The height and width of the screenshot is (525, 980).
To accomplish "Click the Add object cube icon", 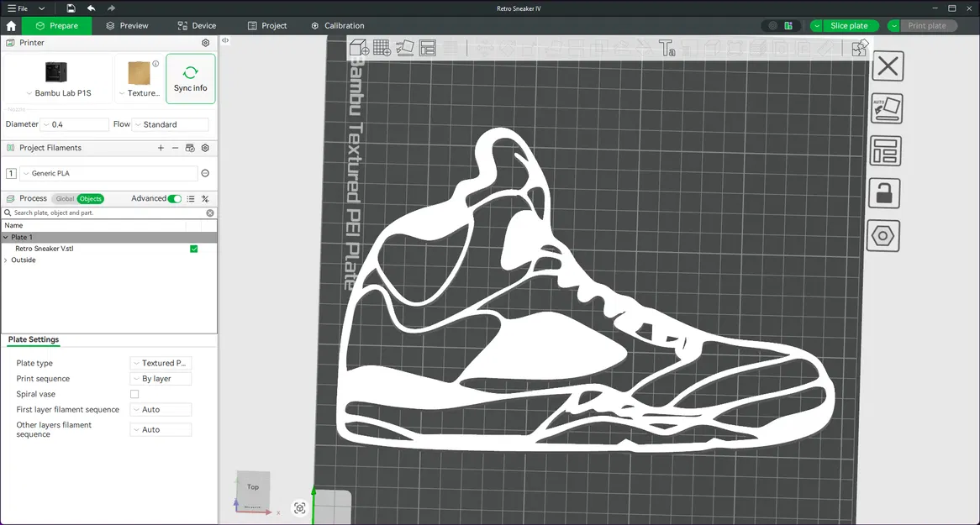I will click(359, 48).
